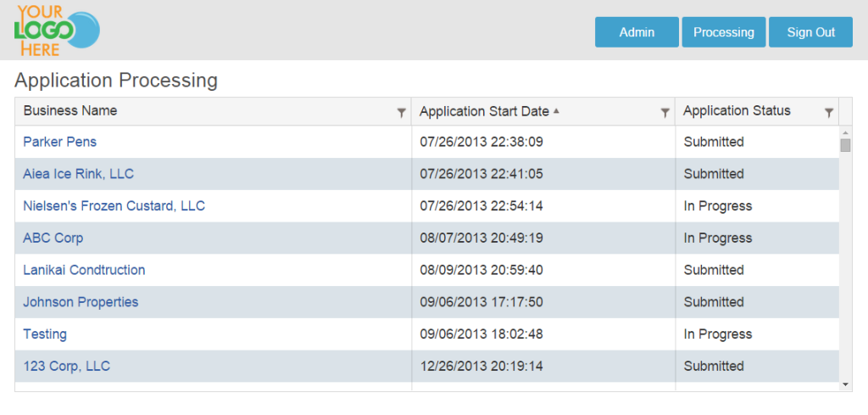
Task: Open the Business Name column filter icon
Action: (x=402, y=113)
